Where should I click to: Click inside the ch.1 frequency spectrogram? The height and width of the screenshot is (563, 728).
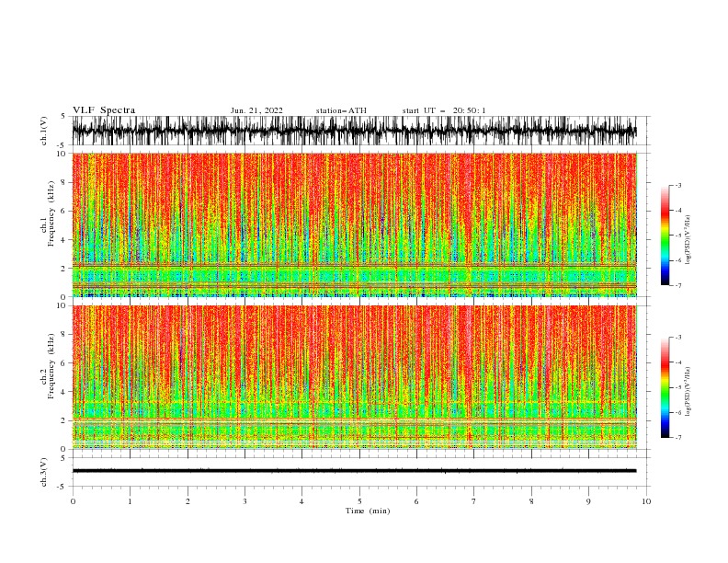(355, 224)
